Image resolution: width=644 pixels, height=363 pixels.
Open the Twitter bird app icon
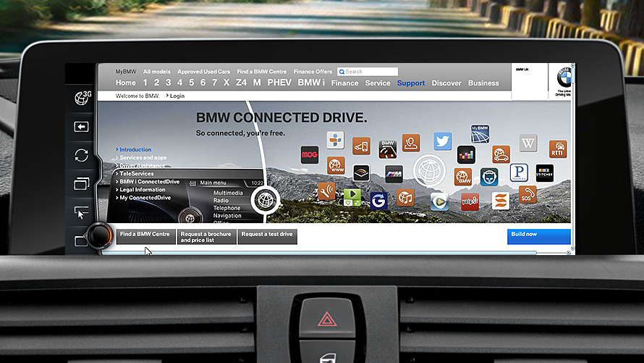442,141
